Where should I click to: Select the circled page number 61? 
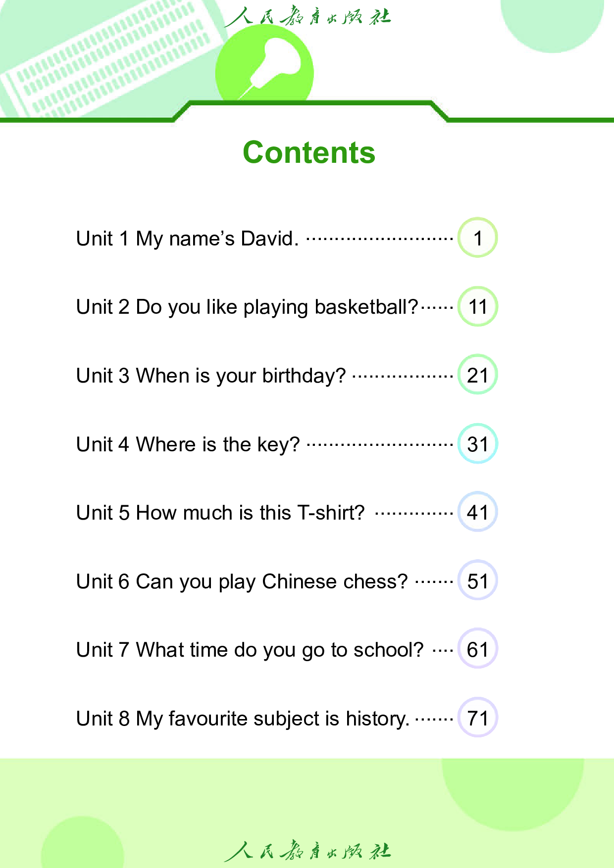click(x=477, y=649)
